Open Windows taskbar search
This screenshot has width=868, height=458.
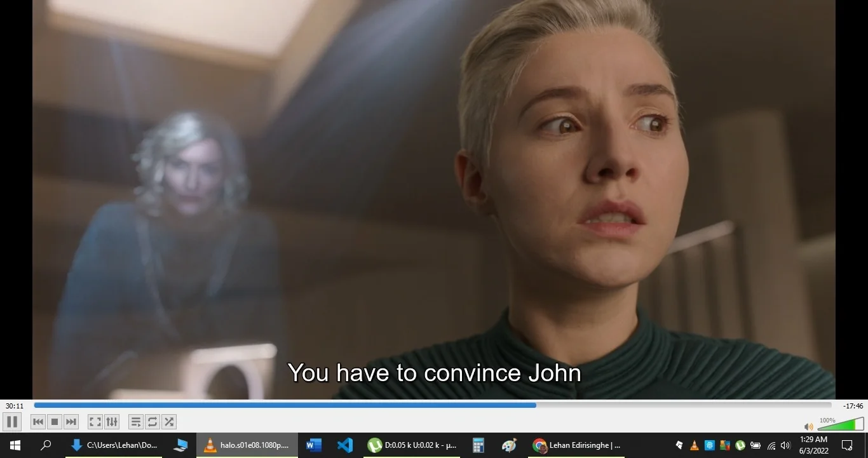pos(46,445)
